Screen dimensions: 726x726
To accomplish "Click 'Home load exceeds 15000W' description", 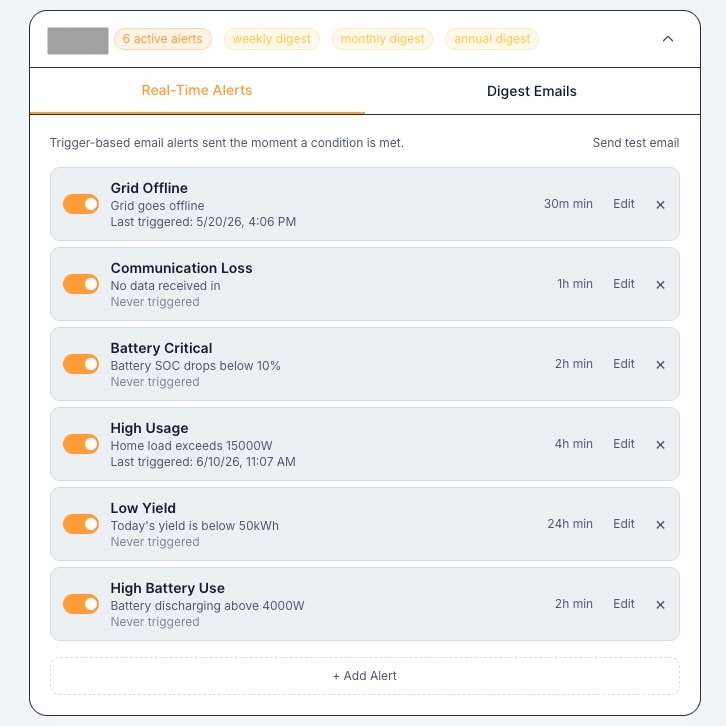I will [191, 446].
